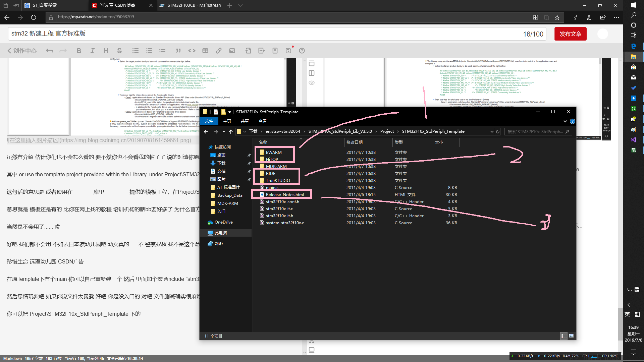Click the Explorer search box
Image resolution: width=644 pixels, height=362 pixels.
click(538, 132)
